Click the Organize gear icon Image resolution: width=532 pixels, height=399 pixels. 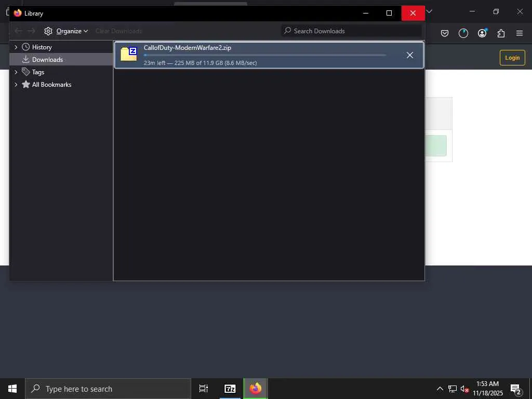[48, 31]
